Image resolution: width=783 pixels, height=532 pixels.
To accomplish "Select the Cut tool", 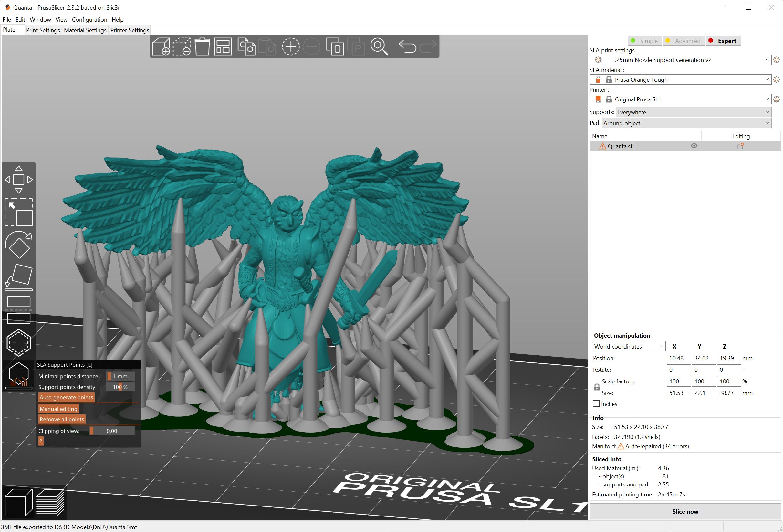I will point(18,310).
